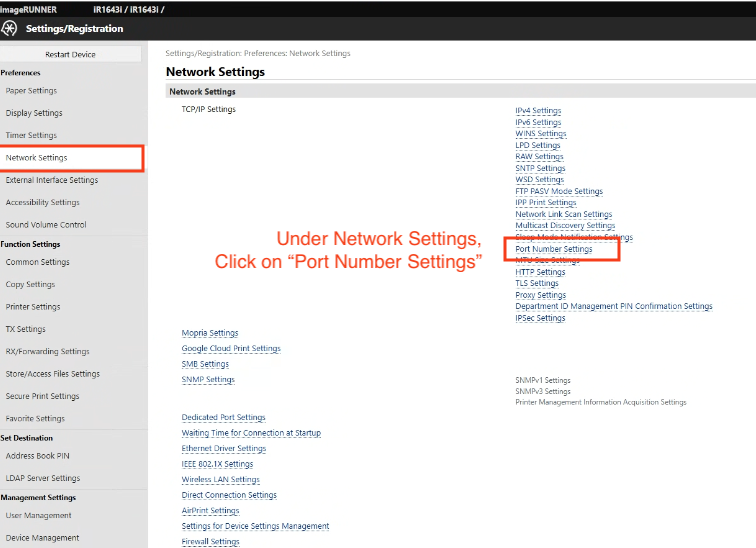Open Display Settings in sidebar
The width and height of the screenshot is (756, 548).
(34, 113)
